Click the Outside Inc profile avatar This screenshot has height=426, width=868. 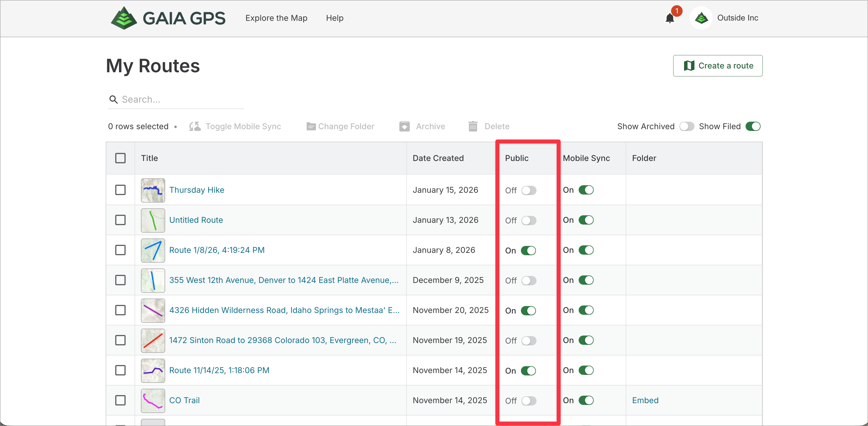(x=701, y=18)
